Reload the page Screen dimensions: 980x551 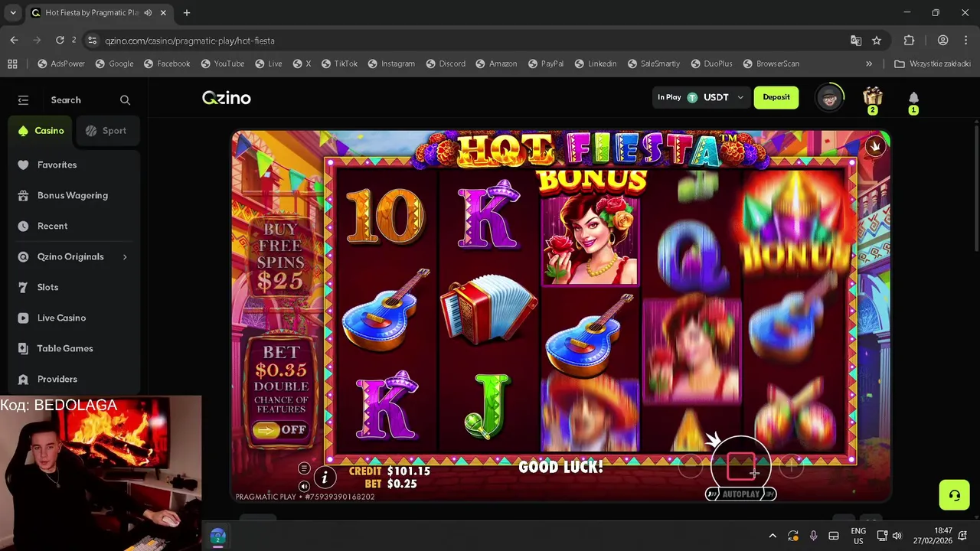(60, 41)
